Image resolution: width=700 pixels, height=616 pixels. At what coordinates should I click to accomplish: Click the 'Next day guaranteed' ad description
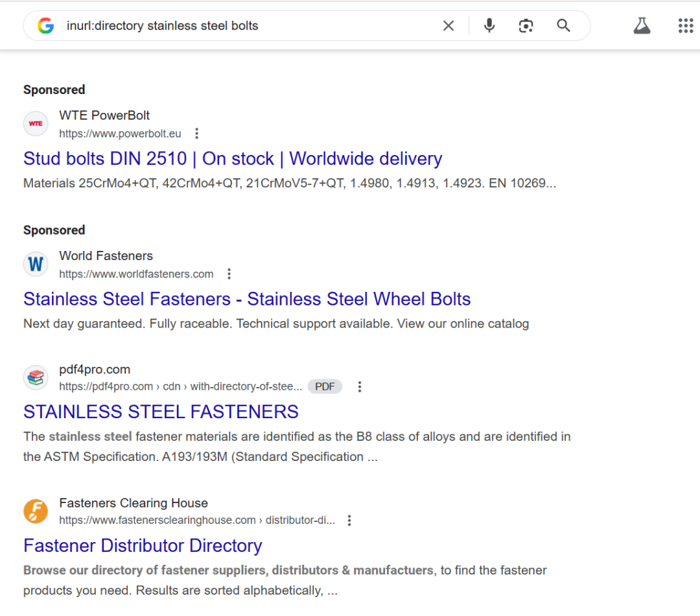click(276, 324)
